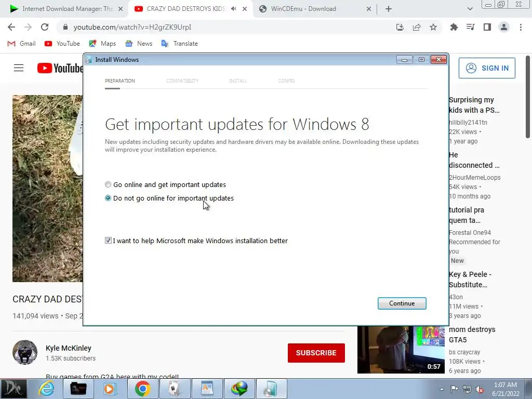532x399 pixels.
Task: Open the YouTube bookmark
Action: click(62, 44)
